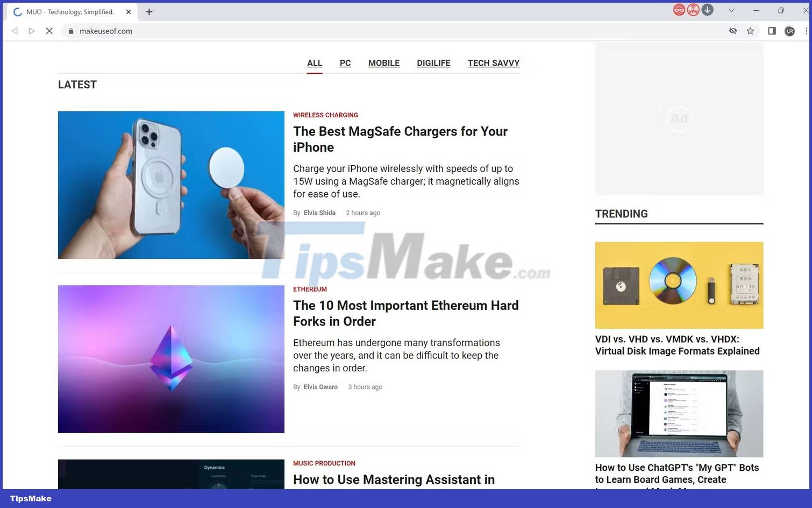Select the TECH SAVVY tab
The width and height of the screenshot is (812, 508).
[x=493, y=63]
